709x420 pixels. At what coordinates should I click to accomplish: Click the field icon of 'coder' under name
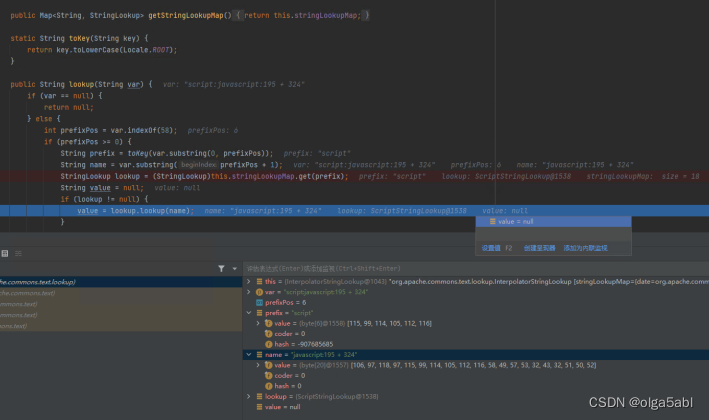click(x=269, y=375)
